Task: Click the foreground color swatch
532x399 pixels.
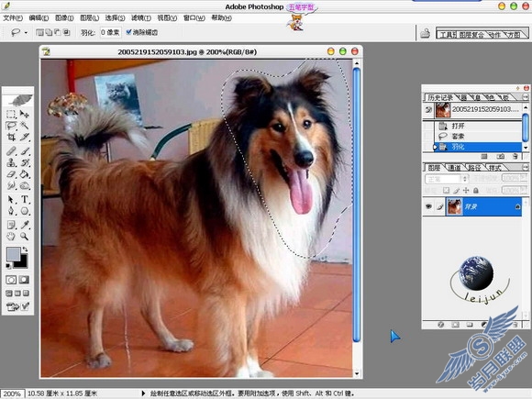Action: [13, 254]
